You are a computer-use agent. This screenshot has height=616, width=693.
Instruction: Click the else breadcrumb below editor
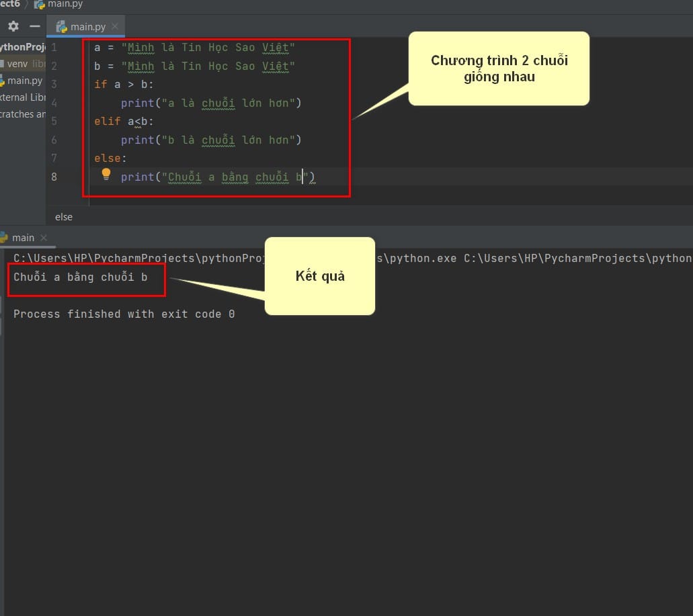(x=64, y=217)
